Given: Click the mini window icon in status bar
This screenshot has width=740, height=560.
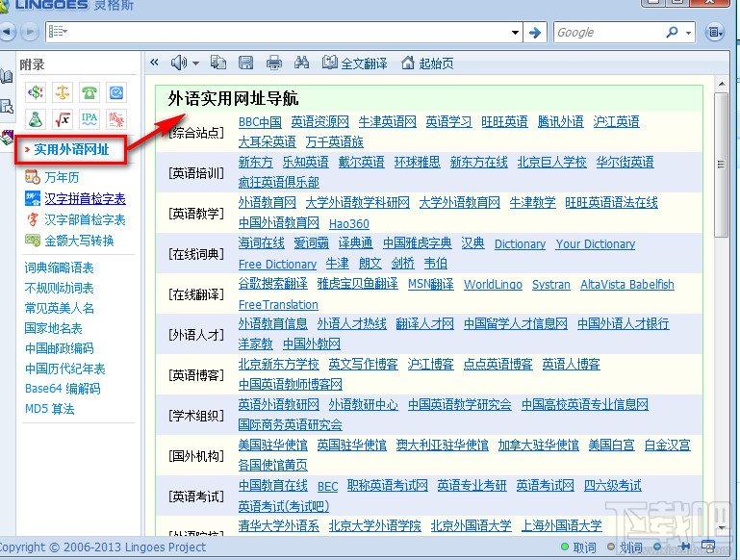Looking at the screenshot, I should pos(708,547).
